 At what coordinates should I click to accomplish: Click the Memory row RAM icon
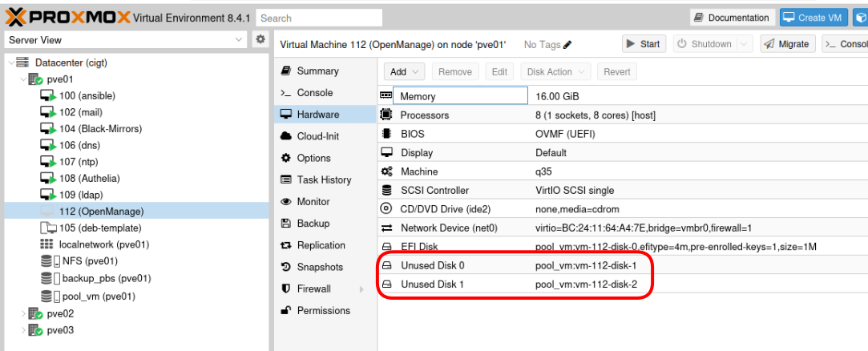[x=386, y=96]
